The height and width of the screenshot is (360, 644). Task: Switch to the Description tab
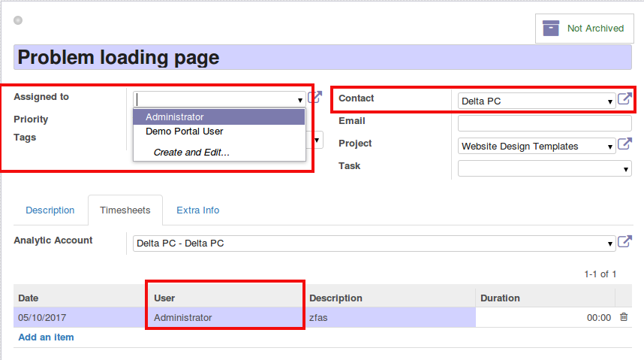pyautogui.click(x=50, y=210)
